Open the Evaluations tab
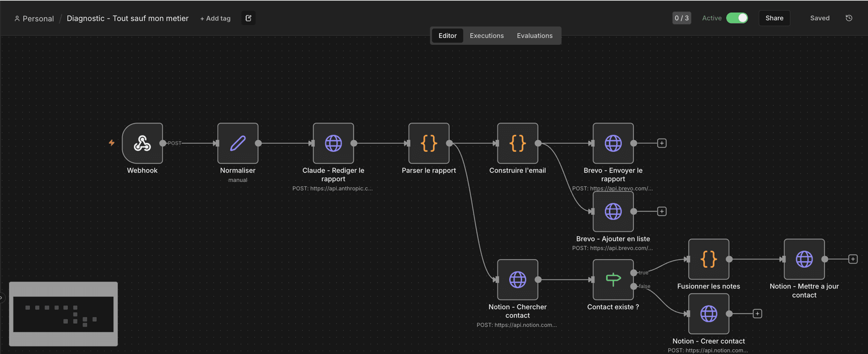 point(535,36)
